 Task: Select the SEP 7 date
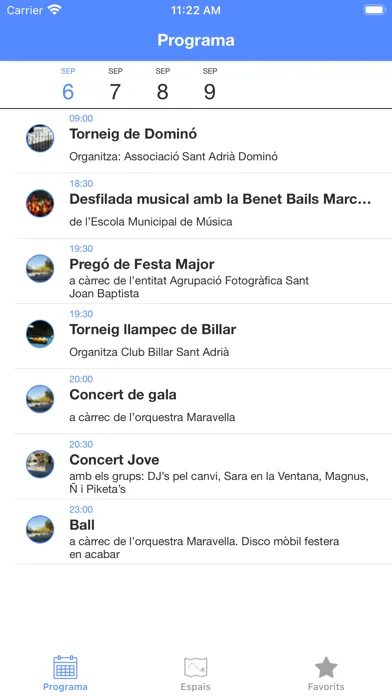tap(115, 85)
